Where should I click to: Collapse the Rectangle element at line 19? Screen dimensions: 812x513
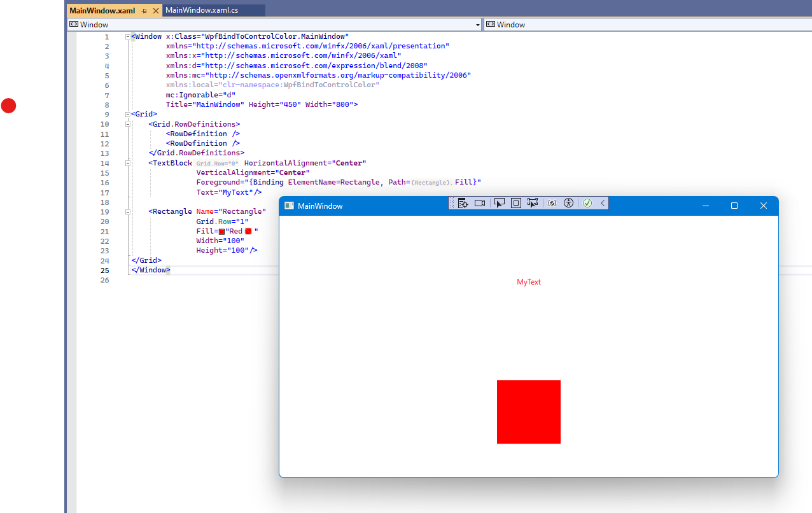point(128,211)
